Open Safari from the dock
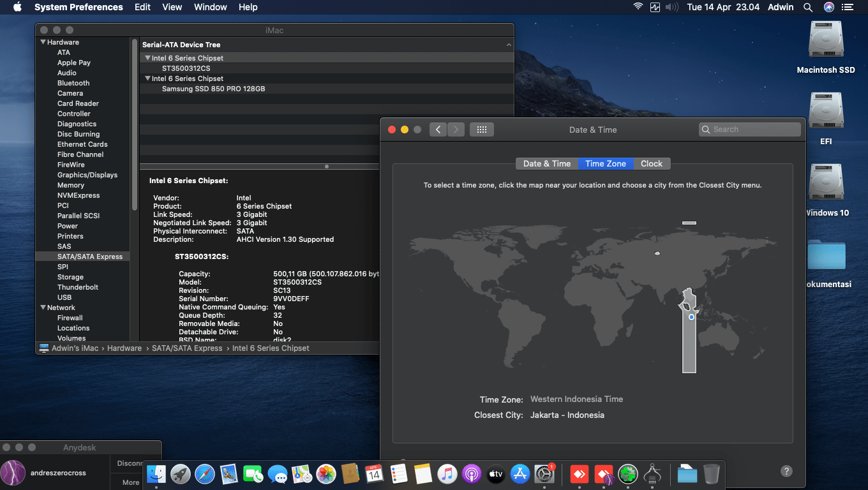This screenshot has width=868, height=490. (205, 474)
